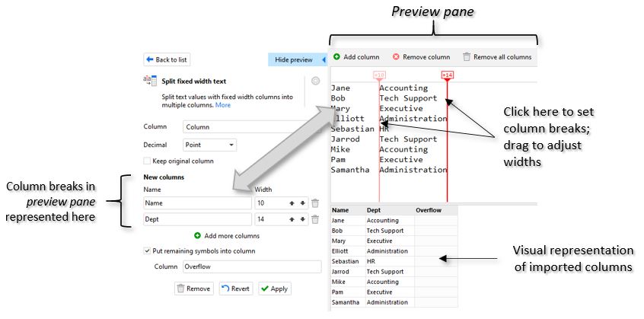The height and width of the screenshot is (319, 644).
Task: Hide the preview pane
Action: [x=293, y=59]
